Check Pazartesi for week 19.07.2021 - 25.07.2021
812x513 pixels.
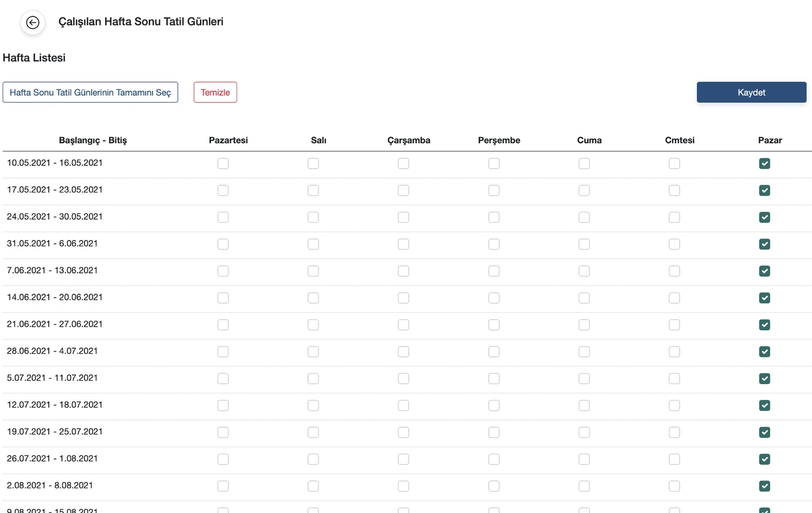pos(223,432)
